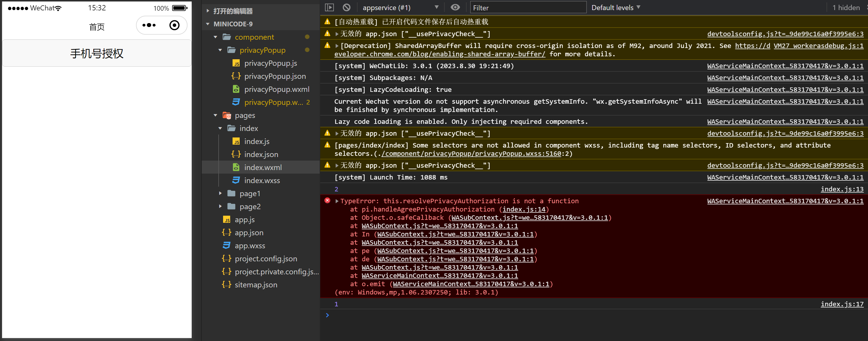The width and height of the screenshot is (868, 341).
Task: Focus the console Filter input field
Action: pos(528,7)
